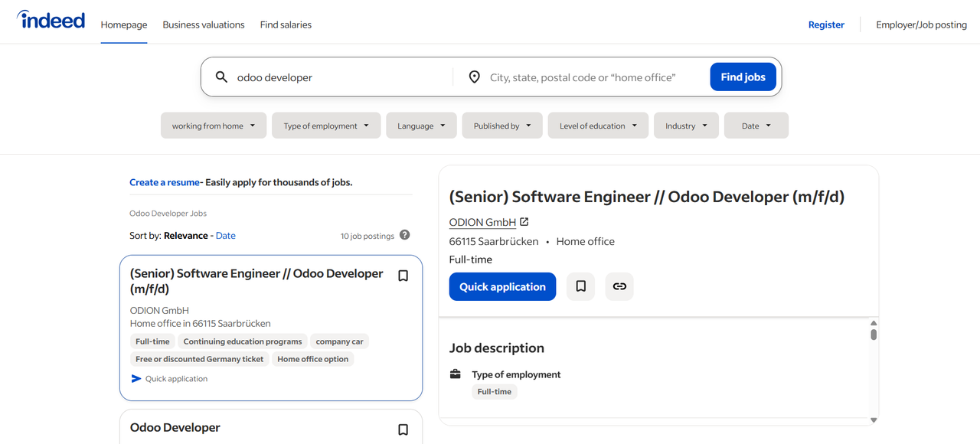Viewport: 980px width, 444px height.
Task: Go to Homepage tab
Action: (x=124, y=24)
